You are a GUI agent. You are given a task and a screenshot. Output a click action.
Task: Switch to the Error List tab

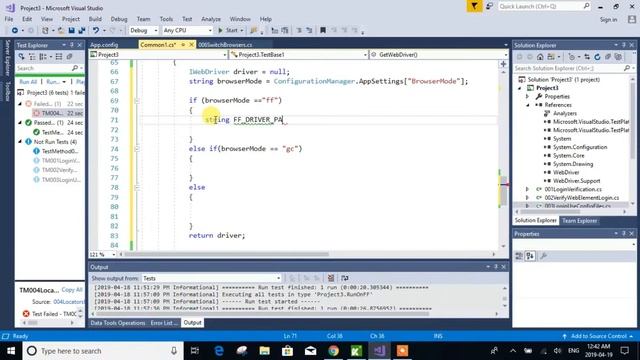[x=164, y=323]
